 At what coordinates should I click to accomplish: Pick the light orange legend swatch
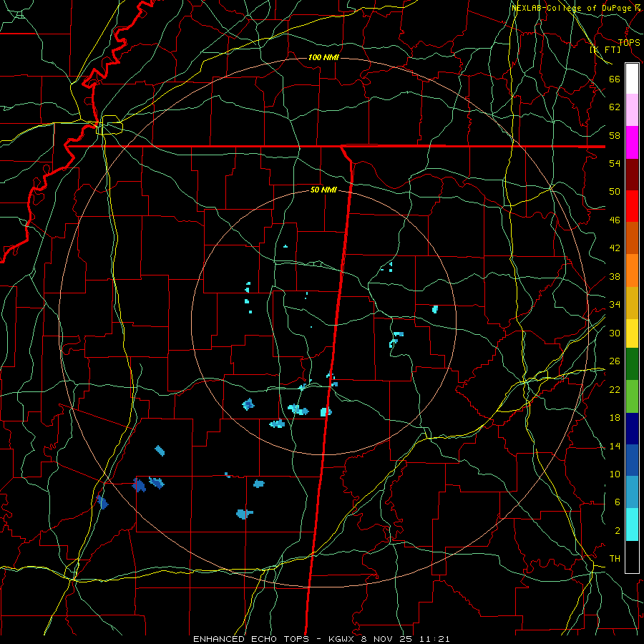click(632, 270)
